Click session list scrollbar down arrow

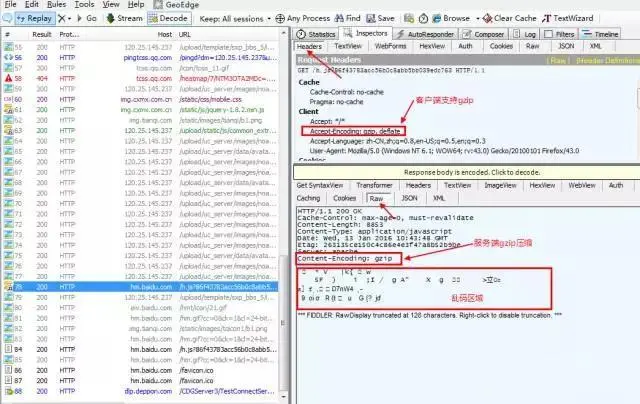tap(283, 396)
